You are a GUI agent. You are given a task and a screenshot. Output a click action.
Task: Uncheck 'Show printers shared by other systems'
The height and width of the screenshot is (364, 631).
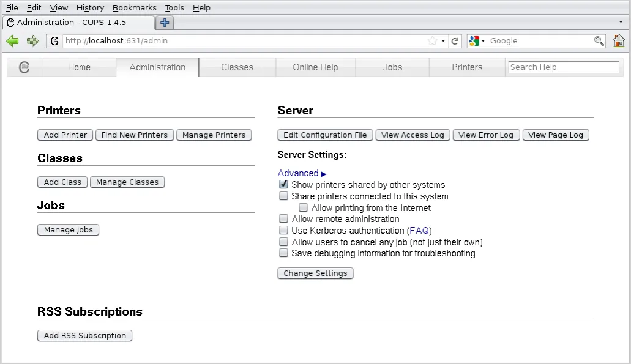point(283,184)
